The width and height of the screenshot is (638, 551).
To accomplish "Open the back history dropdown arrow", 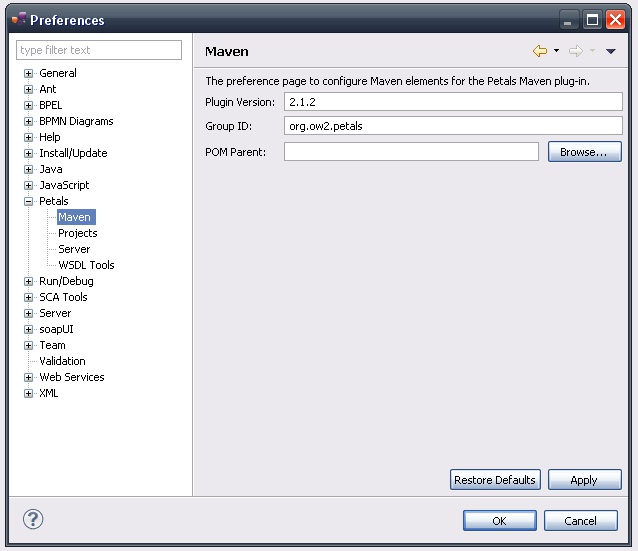I will (556, 51).
